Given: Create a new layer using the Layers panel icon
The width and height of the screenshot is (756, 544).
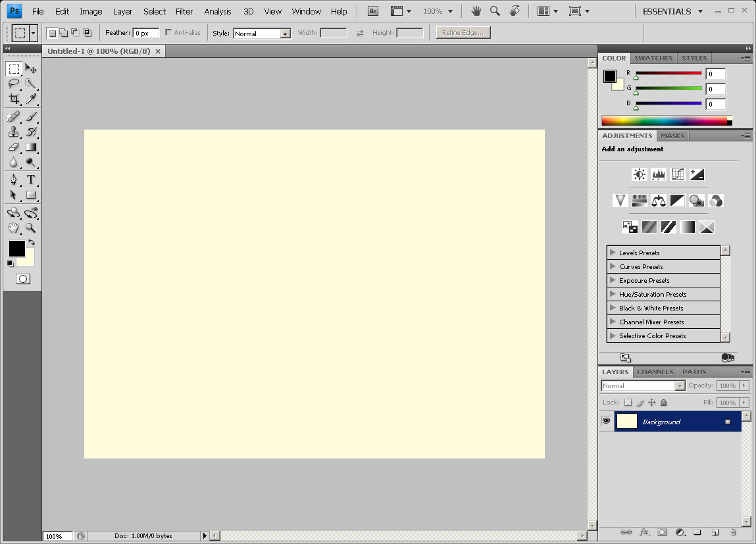Looking at the screenshot, I should click(x=715, y=532).
